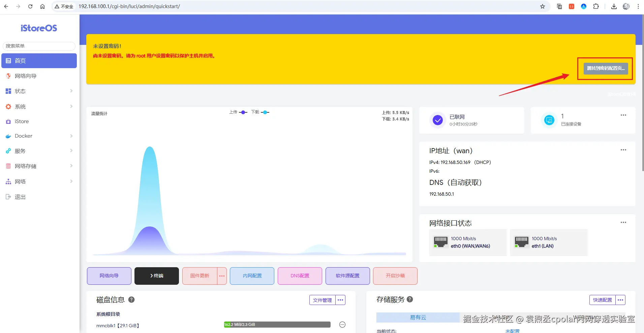The image size is (644, 333).
Task: Open help icon next to 存储服务
Action: (410, 299)
